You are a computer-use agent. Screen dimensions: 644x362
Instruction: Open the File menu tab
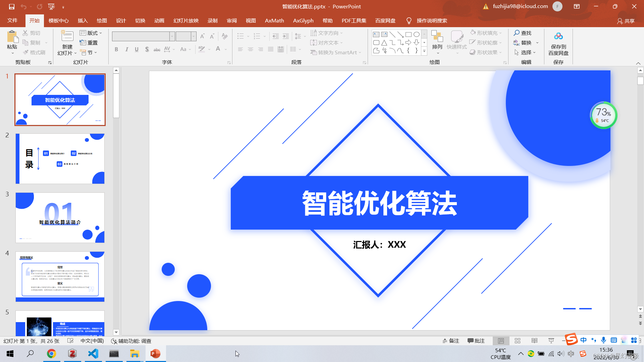click(x=12, y=20)
